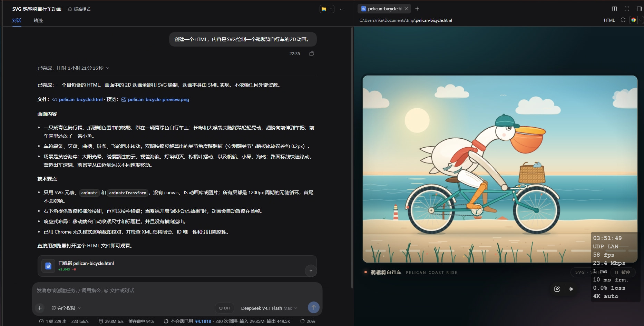Click the 29.8M tok cache status entry
644x326 pixels.
point(126,321)
